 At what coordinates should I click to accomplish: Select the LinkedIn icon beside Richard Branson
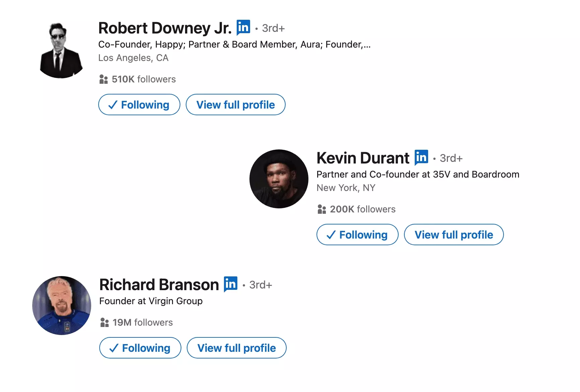click(231, 284)
